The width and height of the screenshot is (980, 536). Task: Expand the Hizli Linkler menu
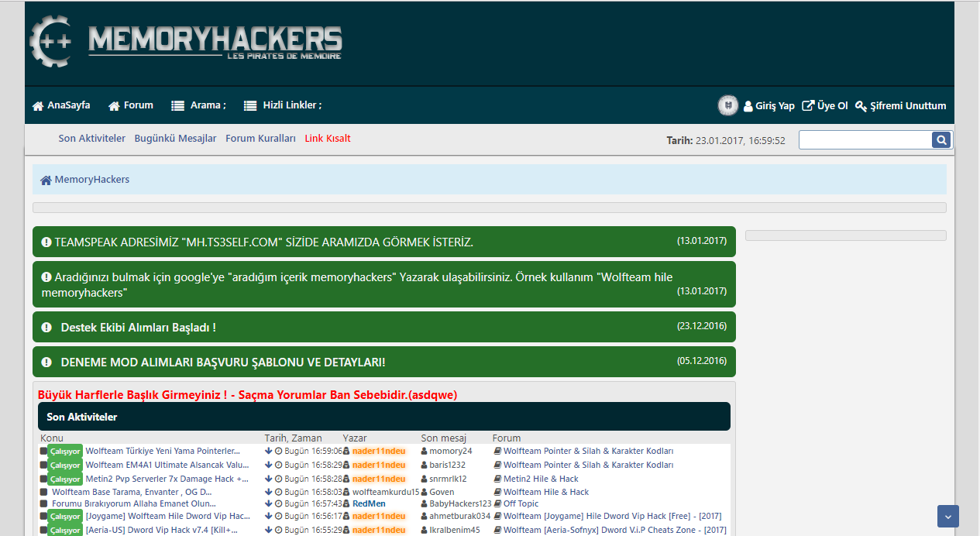click(283, 105)
